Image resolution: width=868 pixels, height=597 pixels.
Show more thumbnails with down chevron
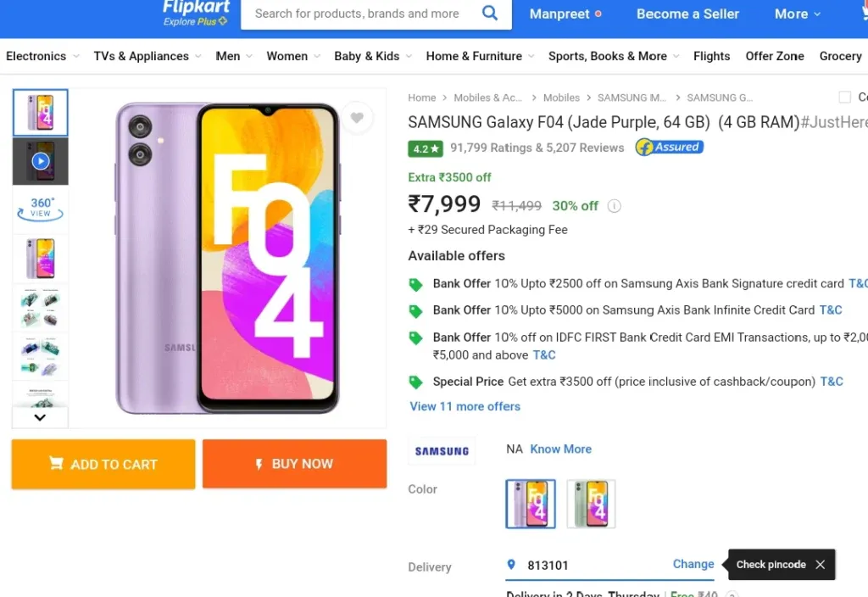pyautogui.click(x=40, y=417)
